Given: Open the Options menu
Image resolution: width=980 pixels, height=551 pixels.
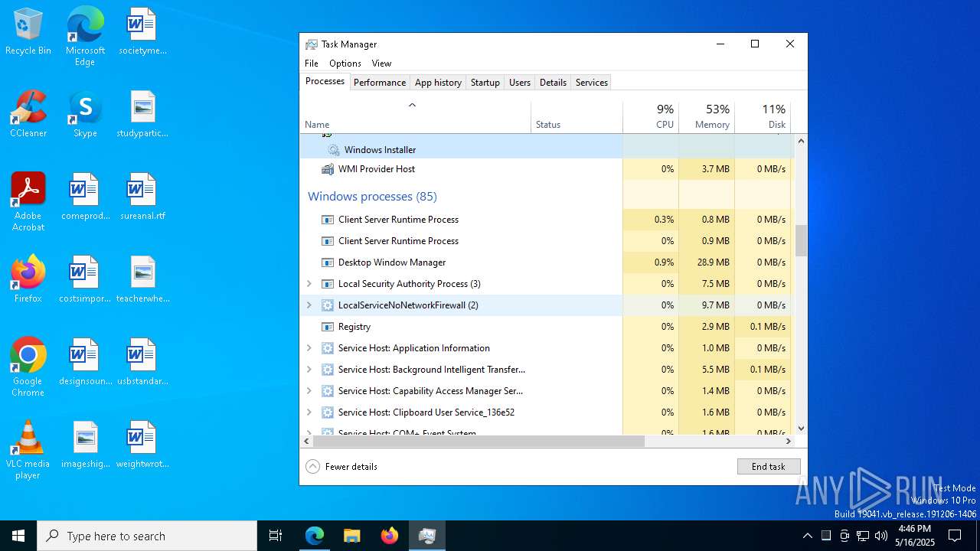Looking at the screenshot, I should [x=345, y=64].
